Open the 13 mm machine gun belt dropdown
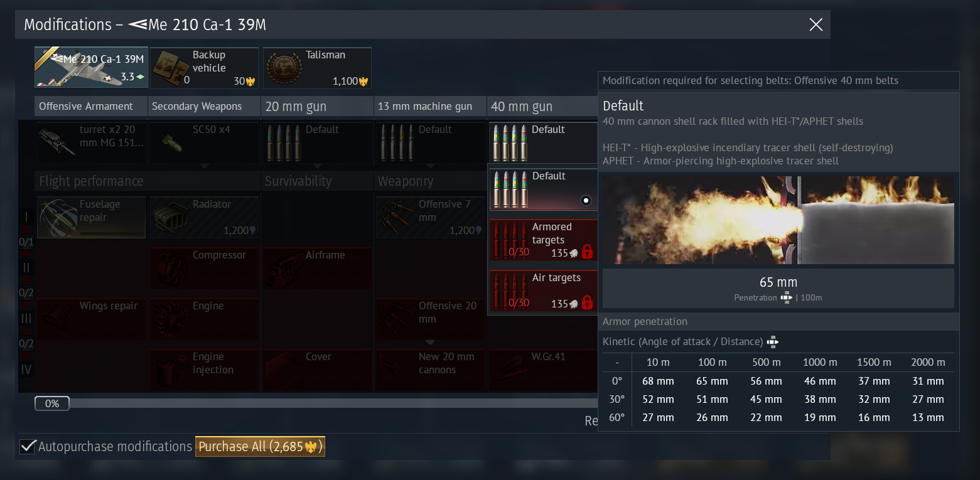Viewport: 980px width, 480px height. click(x=430, y=142)
